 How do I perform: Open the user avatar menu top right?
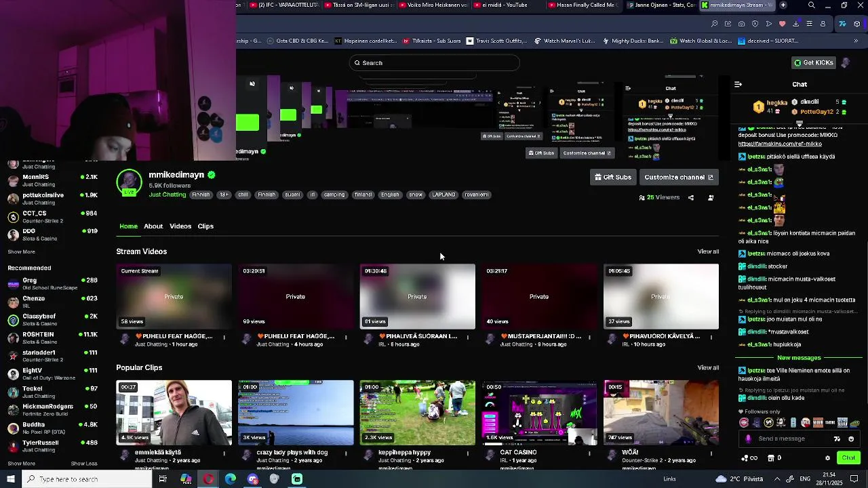coord(845,63)
